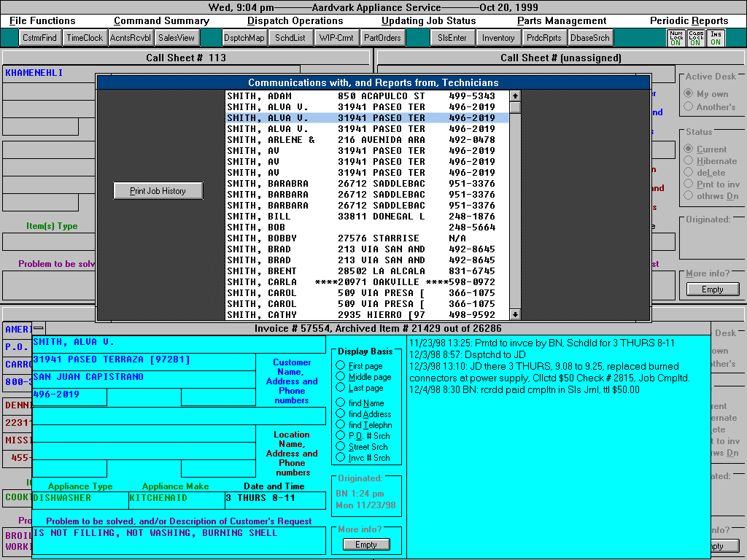
Task: Click the Caps Lock ON indicator
Action: [696, 38]
